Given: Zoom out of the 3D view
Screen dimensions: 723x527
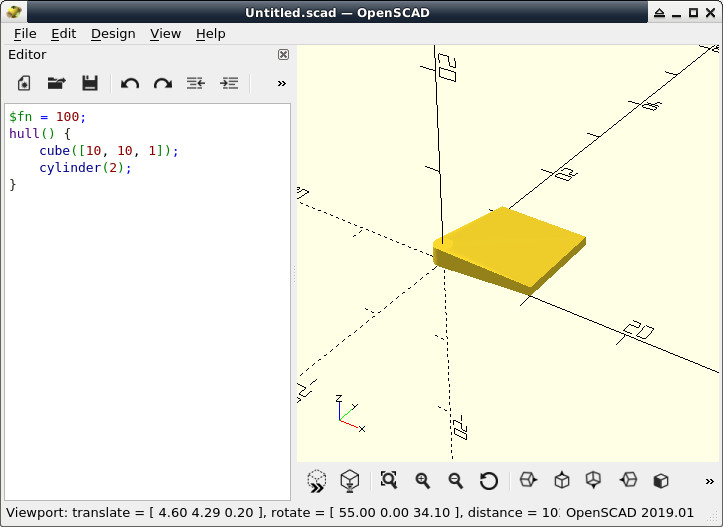Looking at the screenshot, I should point(456,480).
